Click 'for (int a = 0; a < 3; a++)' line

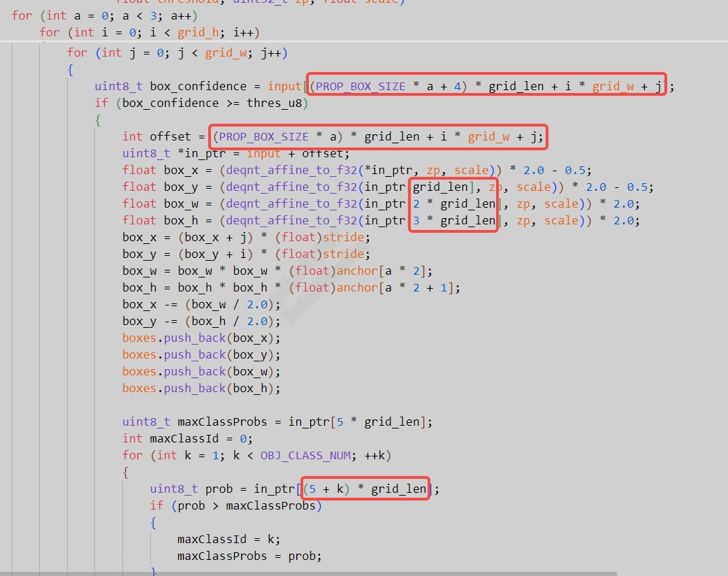(x=105, y=16)
